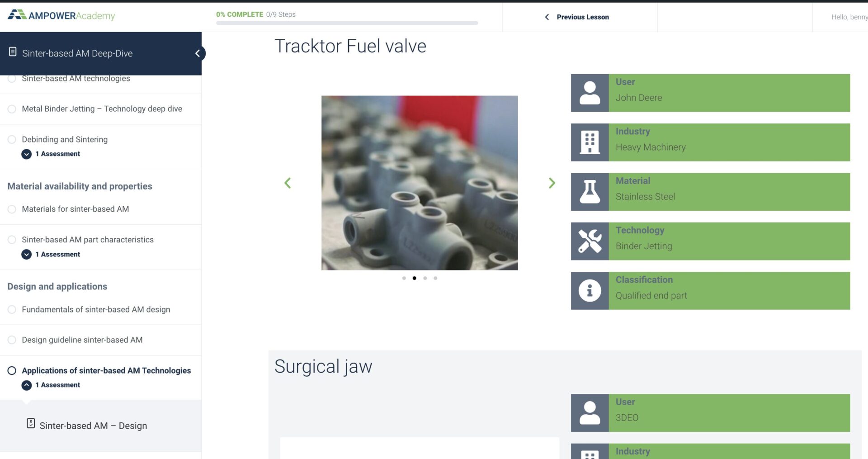The width and height of the screenshot is (868, 459).
Task: Click the Material flask icon
Action: coord(590,192)
